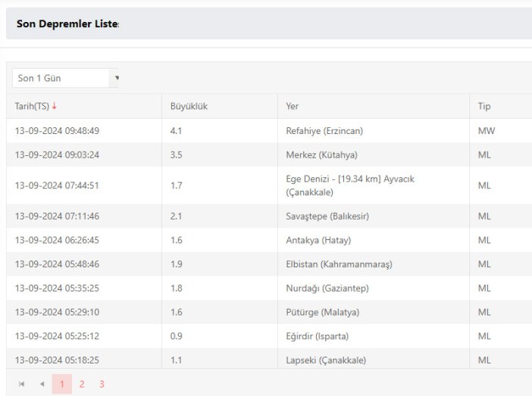Click the Elbistan (Kahramanmaraş) entry

point(339,264)
